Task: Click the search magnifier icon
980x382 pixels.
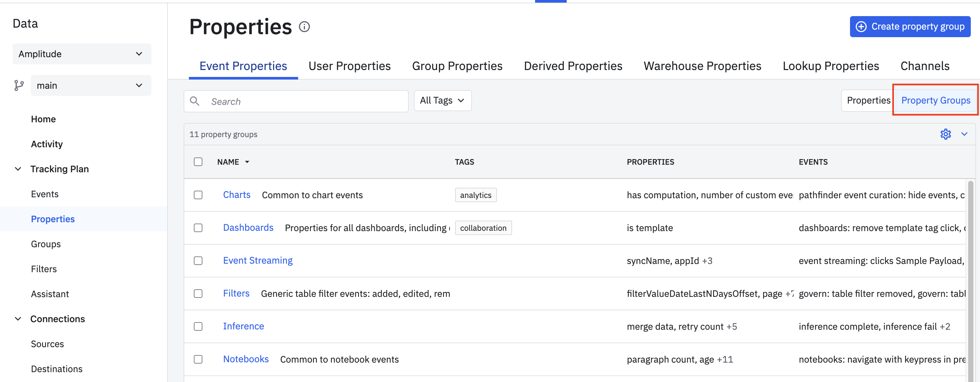Action: 195,101
